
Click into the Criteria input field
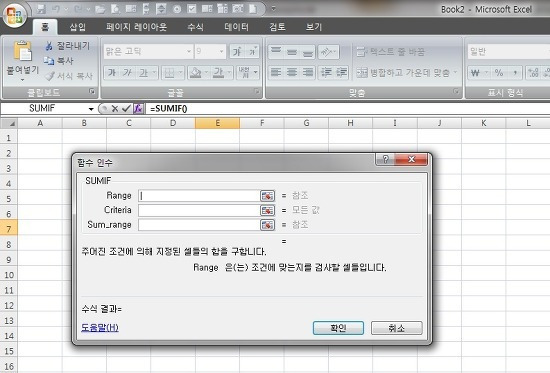[x=199, y=210]
